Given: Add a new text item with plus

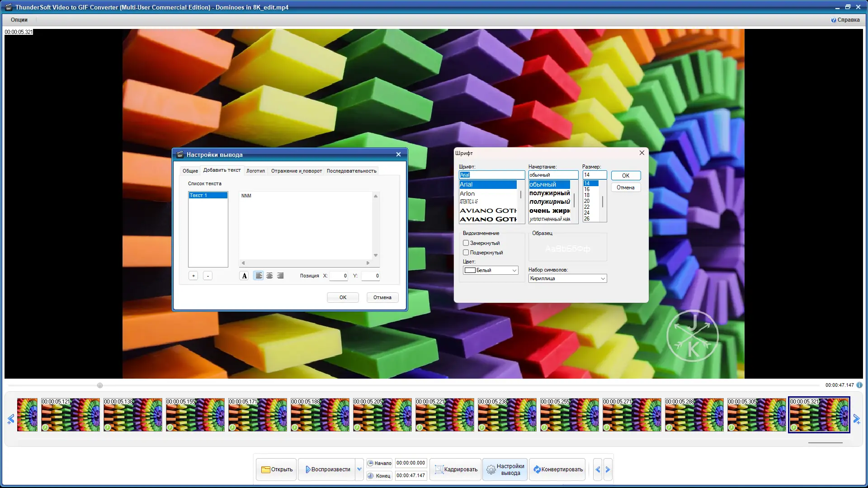Looking at the screenshot, I should [x=193, y=276].
